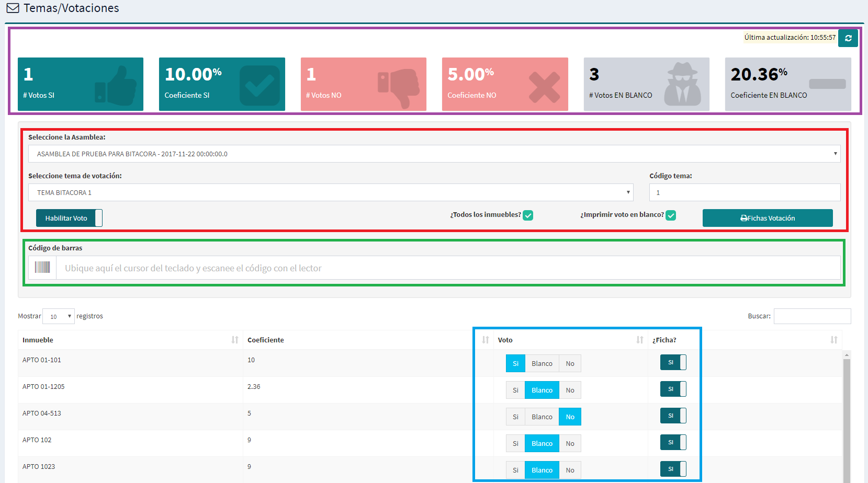Click the dash icon in Coeficiente EN BLANCO card

[x=827, y=84]
